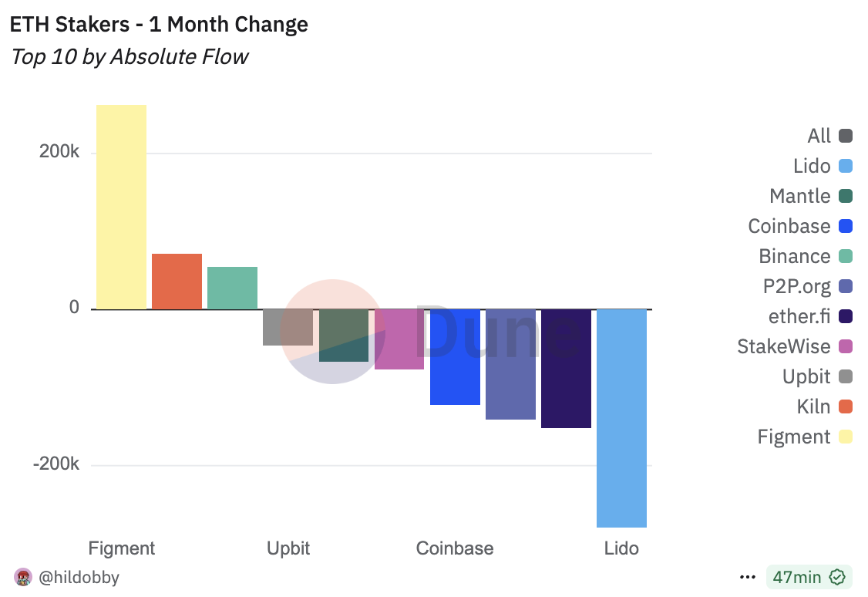Click the three-dots options menu icon
The height and width of the screenshot is (597, 868).
[747, 578]
